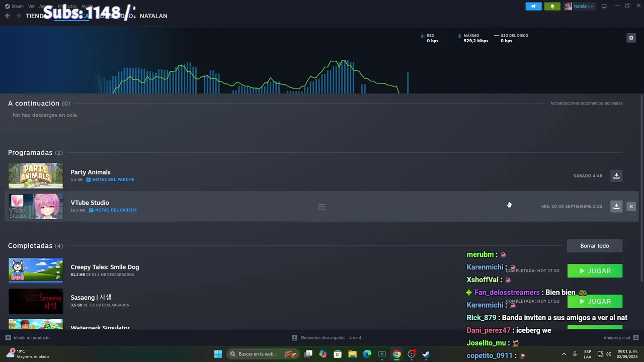
Task: Open File Explorer on taskbar
Action: pos(352,354)
